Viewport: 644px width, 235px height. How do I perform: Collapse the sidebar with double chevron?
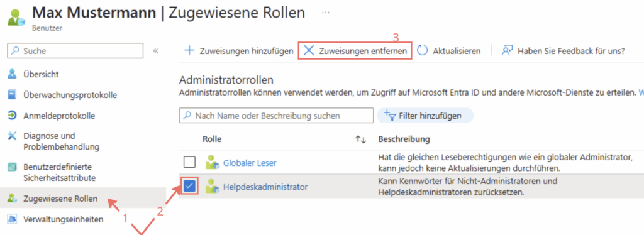[x=156, y=51]
